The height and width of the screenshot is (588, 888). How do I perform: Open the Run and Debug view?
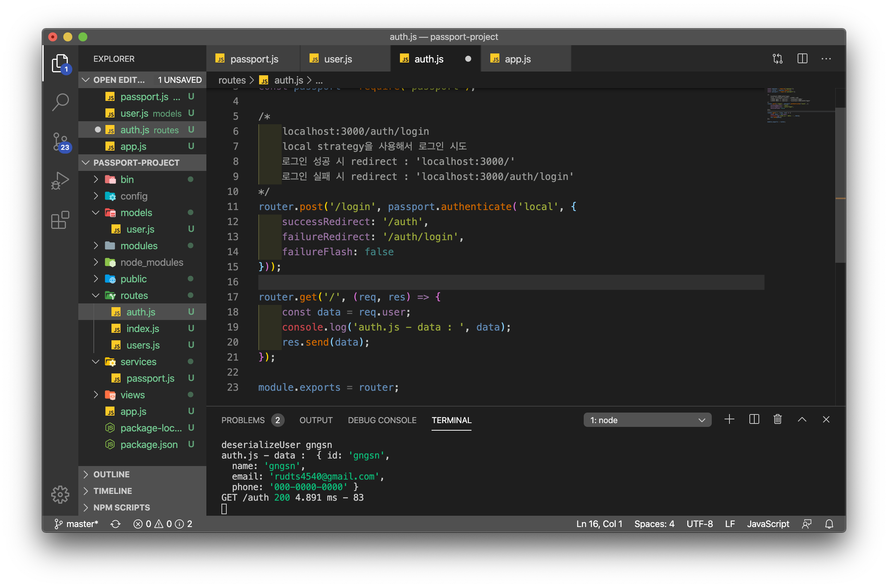point(60,181)
